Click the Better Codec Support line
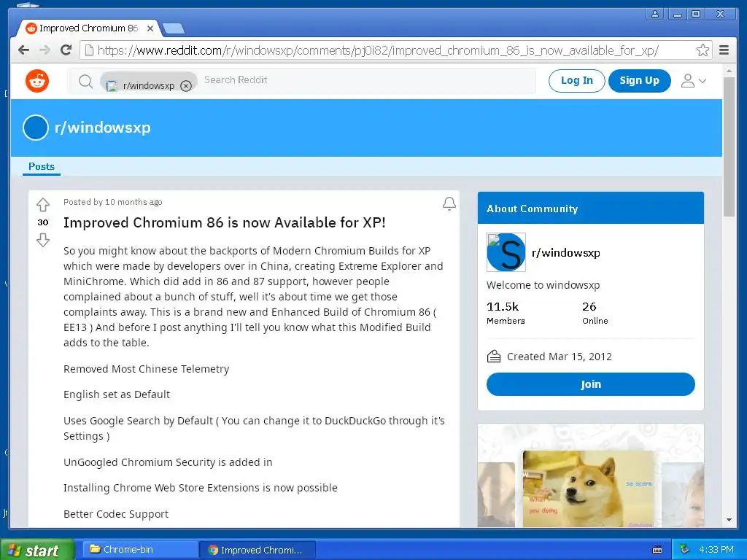Viewport: 747px width, 560px height. 116,514
